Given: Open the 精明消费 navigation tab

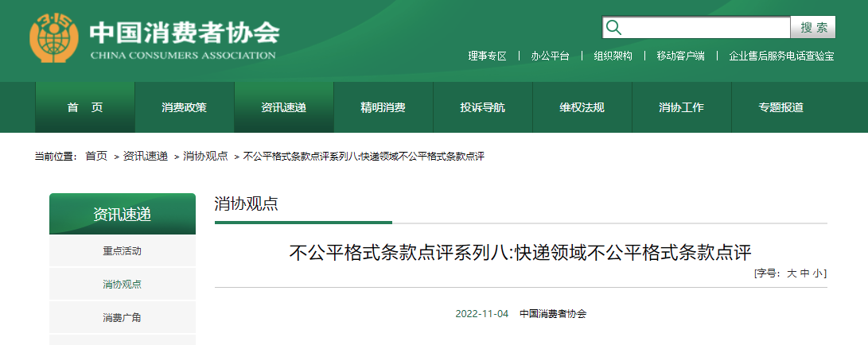Looking at the screenshot, I should point(383,107).
